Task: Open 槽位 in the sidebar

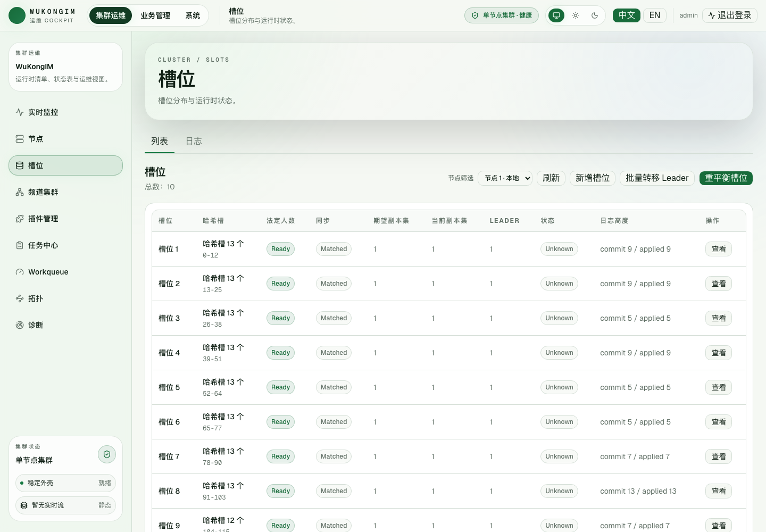Action: coord(65,165)
